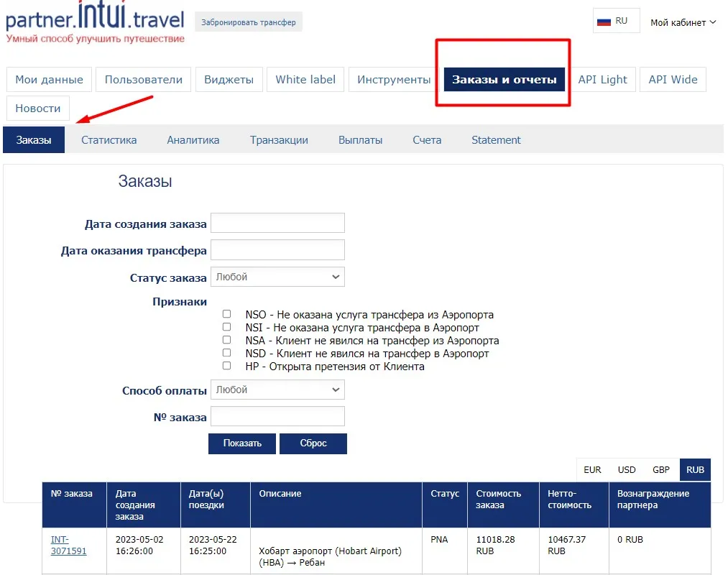Switch currency to EUR
The image size is (728, 575).
[592, 470]
